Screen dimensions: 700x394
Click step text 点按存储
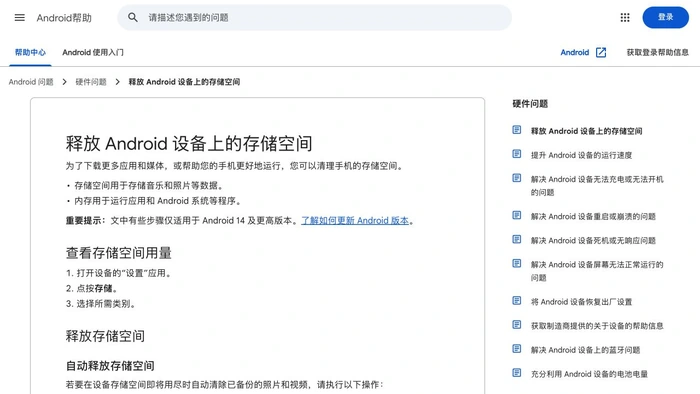[98, 288]
